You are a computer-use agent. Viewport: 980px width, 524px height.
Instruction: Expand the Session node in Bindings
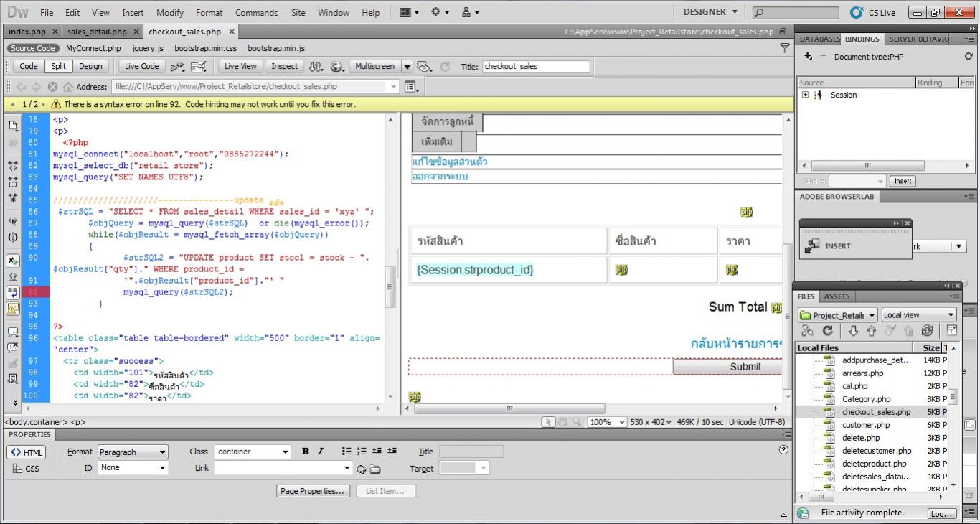pos(805,95)
